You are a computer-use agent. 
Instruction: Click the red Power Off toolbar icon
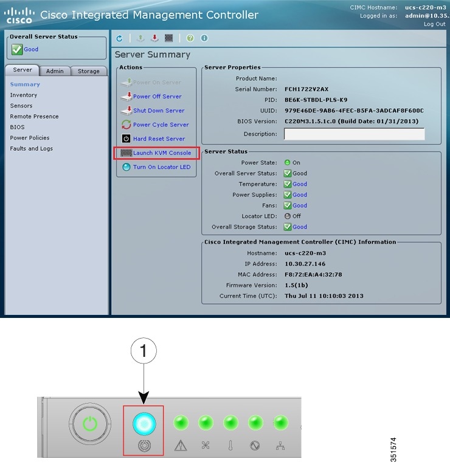pyautogui.click(x=154, y=38)
